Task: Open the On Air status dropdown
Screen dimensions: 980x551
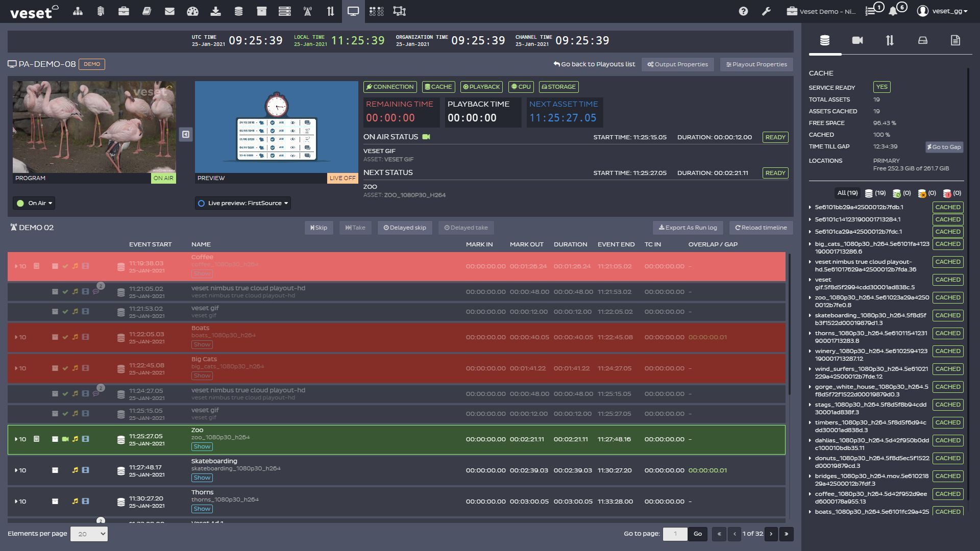Action: point(34,203)
